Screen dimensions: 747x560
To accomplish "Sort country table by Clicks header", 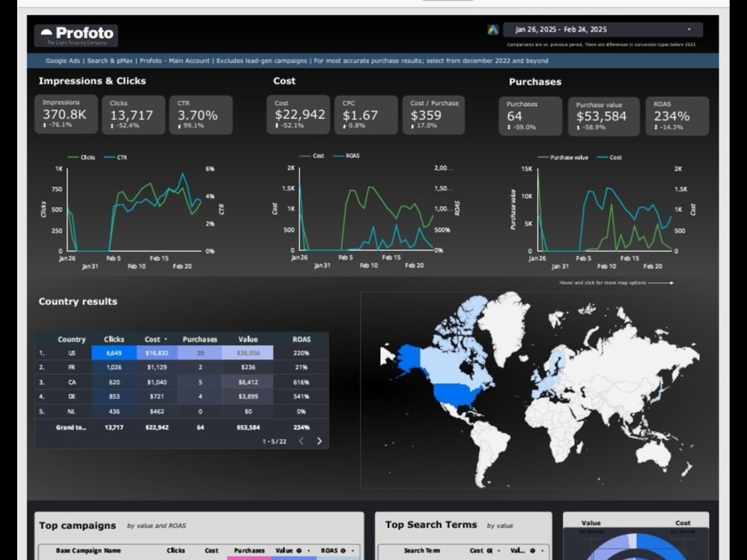I will [x=114, y=340].
